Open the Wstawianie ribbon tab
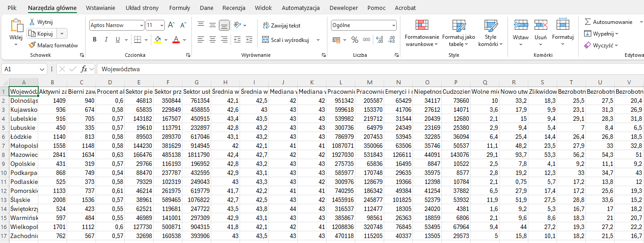 (100, 8)
